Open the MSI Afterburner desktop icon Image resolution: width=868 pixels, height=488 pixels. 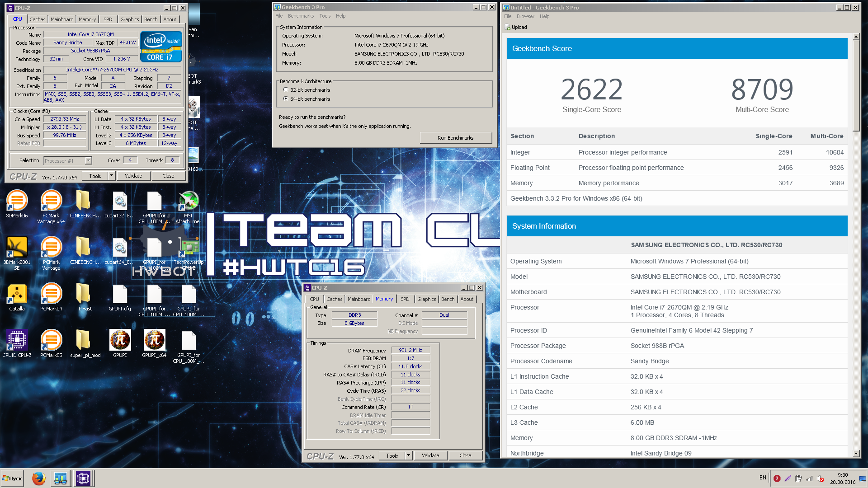[x=189, y=207]
